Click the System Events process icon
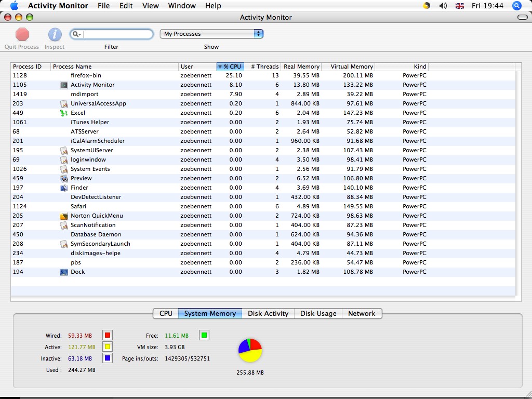 click(x=64, y=169)
